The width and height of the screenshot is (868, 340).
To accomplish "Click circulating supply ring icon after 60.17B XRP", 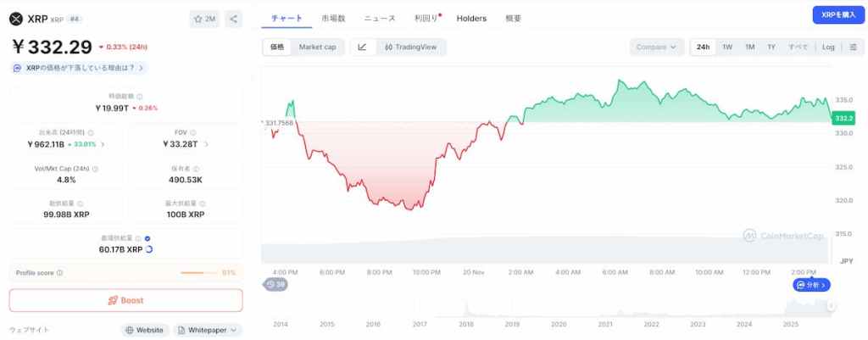I will point(148,250).
